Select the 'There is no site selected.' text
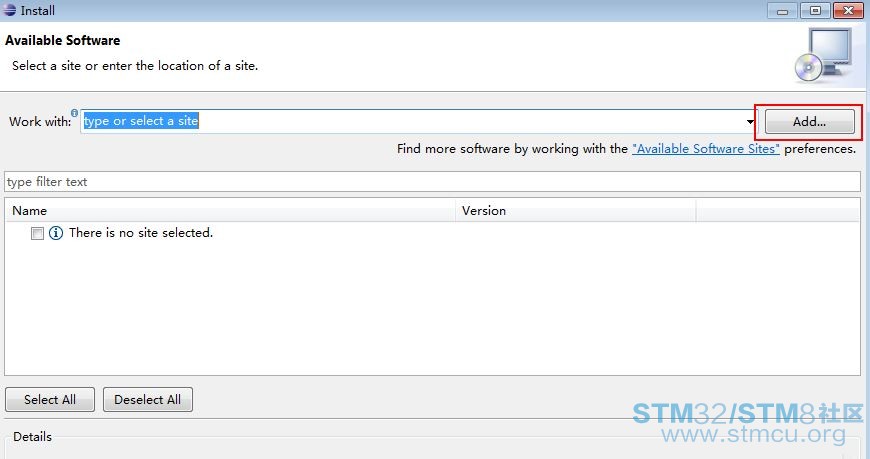Image resolution: width=870 pixels, height=459 pixels. click(141, 233)
